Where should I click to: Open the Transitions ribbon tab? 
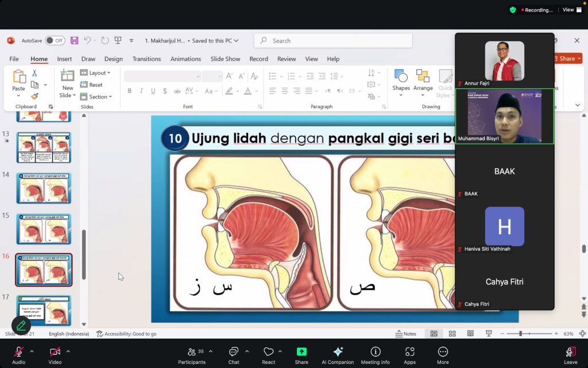coord(146,59)
